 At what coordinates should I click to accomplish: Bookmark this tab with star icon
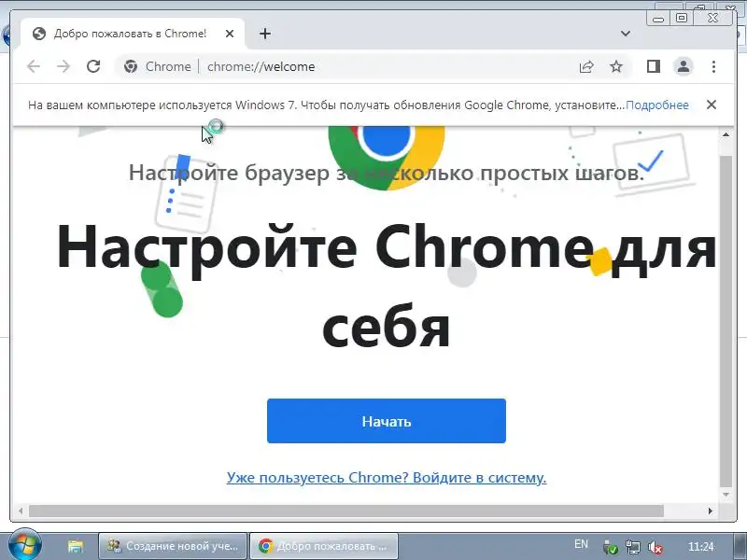tap(616, 66)
